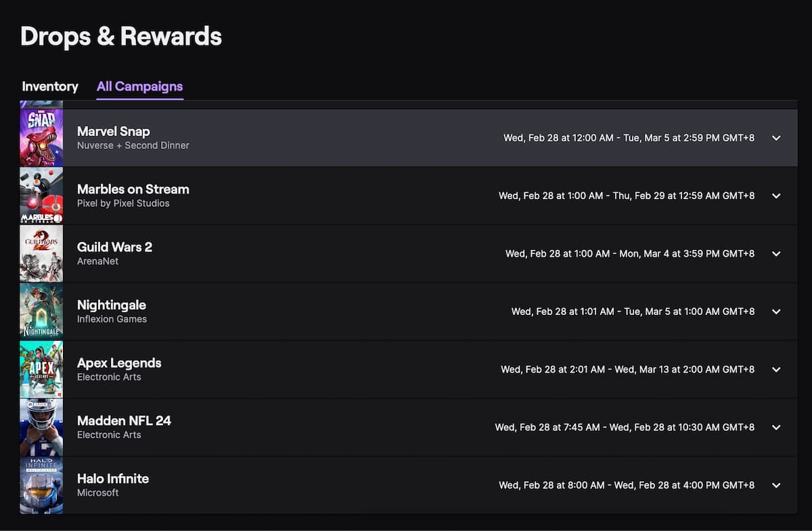Image resolution: width=812 pixels, height=531 pixels.
Task: Show Nightingale campaign details with chevron
Action: pos(776,312)
